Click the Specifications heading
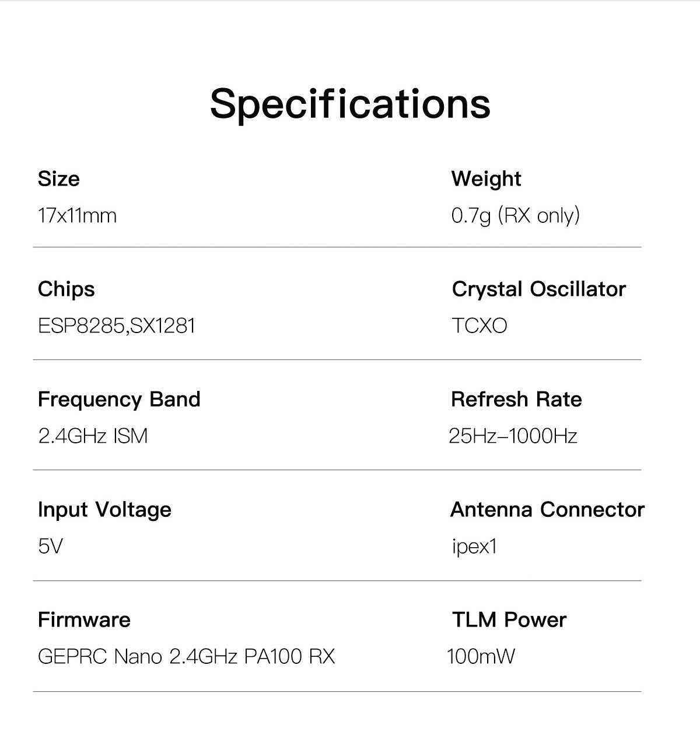Screen dimensions: 700x742 350,104
